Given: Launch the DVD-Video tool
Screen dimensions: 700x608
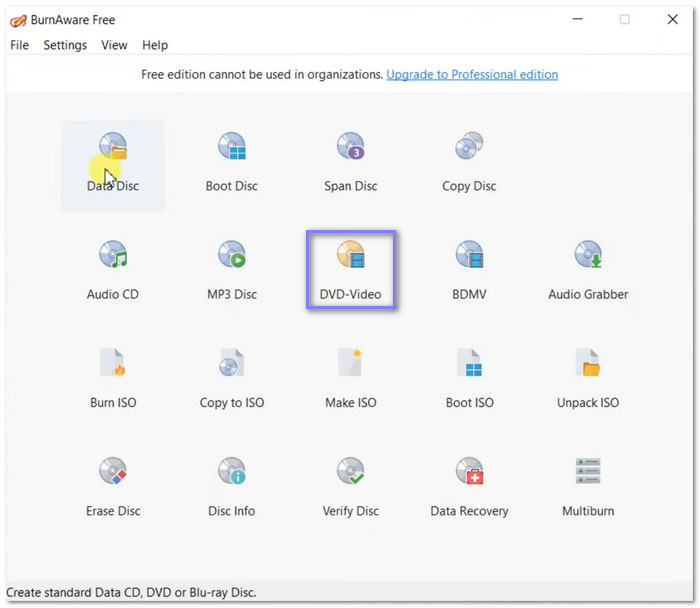Looking at the screenshot, I should pos(350,270).
